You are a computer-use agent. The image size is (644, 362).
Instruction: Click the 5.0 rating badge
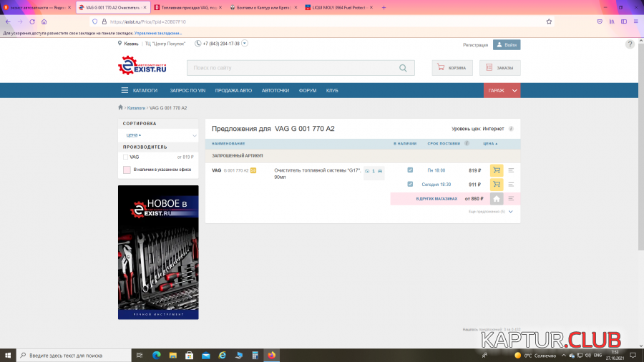click(253, 170)
